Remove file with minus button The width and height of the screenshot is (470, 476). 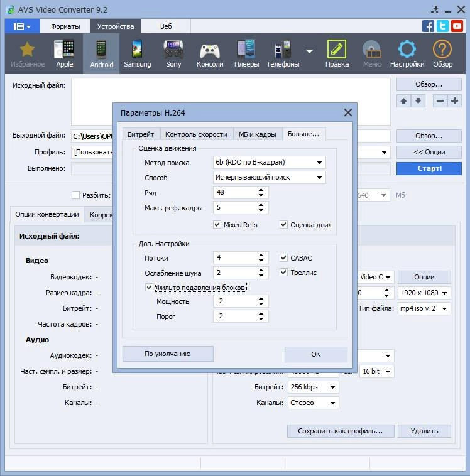click(x=440, y=101)
